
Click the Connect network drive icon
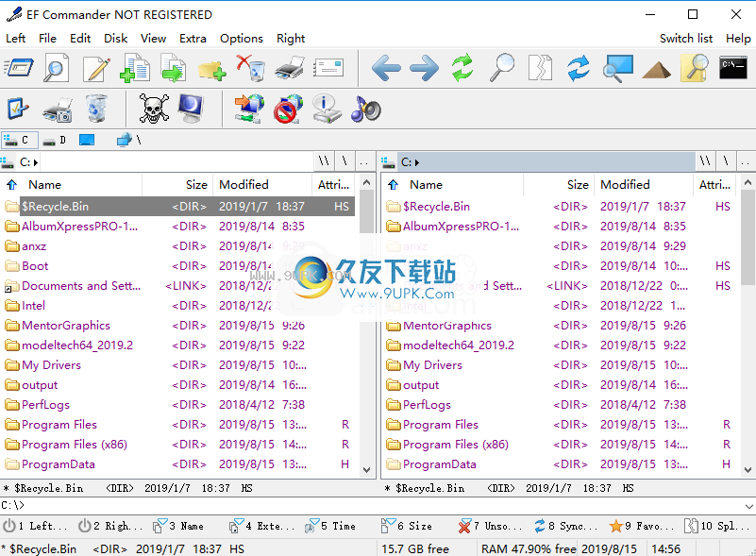coord(249,109)
